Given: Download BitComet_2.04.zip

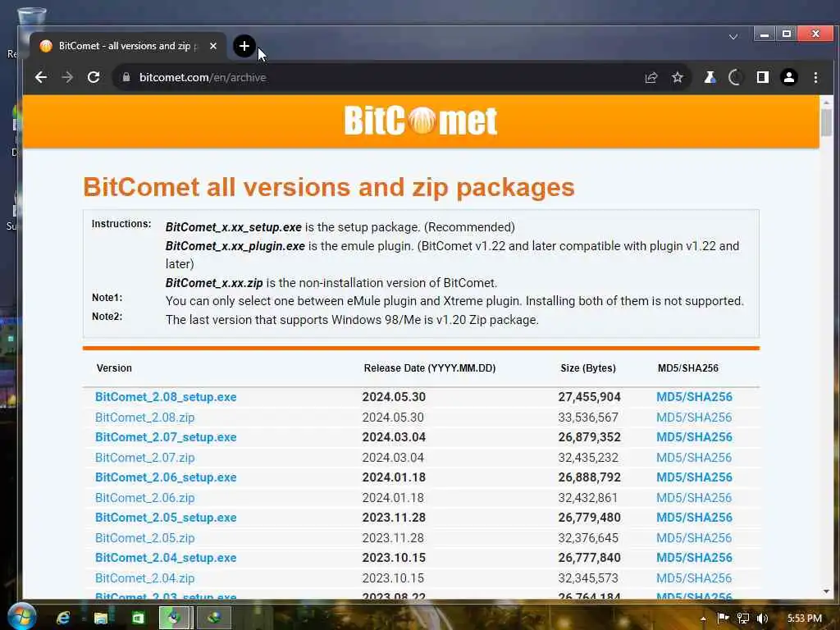Looking at the screenshot, I should pyautogui.click(x=144, y=578).
